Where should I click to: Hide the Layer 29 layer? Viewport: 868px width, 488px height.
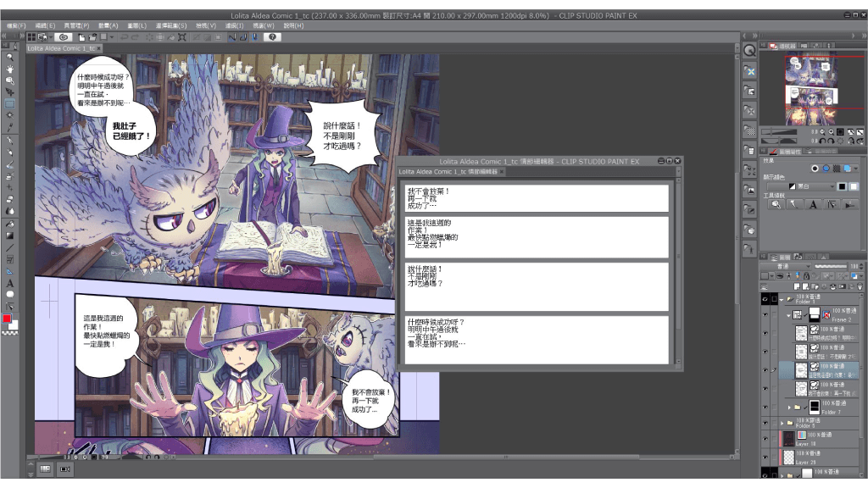click(x=765, y=456)
